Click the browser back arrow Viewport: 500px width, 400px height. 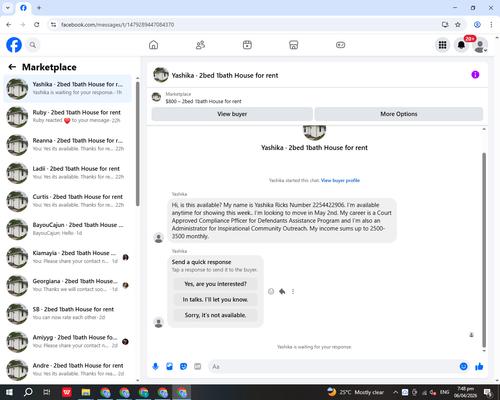(9, 25)
